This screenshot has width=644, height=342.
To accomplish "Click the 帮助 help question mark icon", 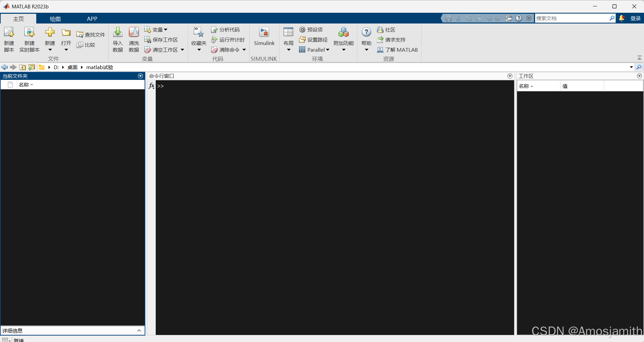I will [x=366, y=32].
